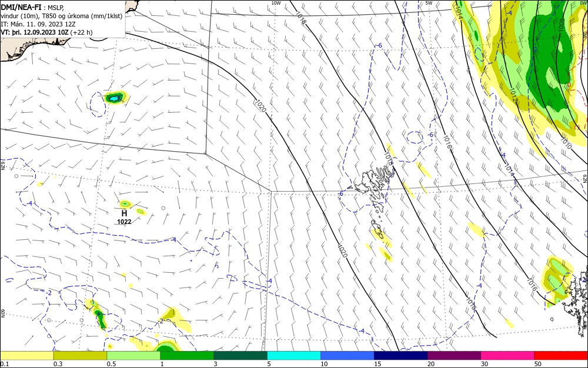
Task: Pick the light green 0.5–1 legend swatch
Action: click(x=133, y=356)
